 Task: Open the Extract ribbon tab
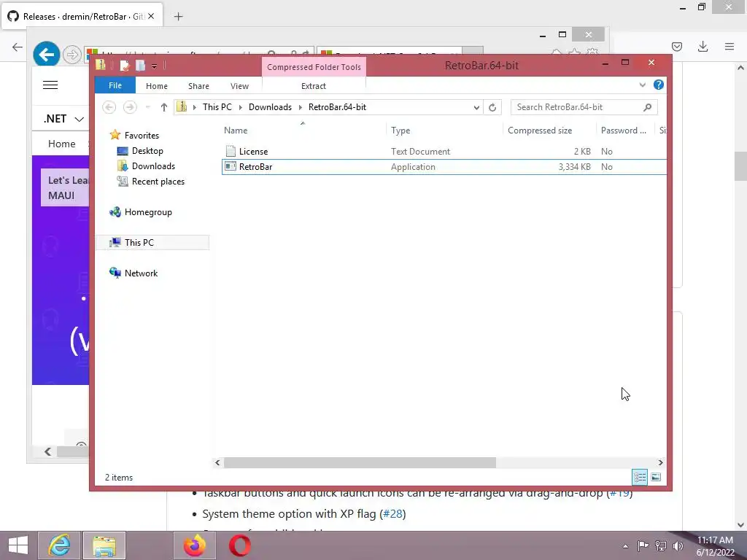(314, 86)
